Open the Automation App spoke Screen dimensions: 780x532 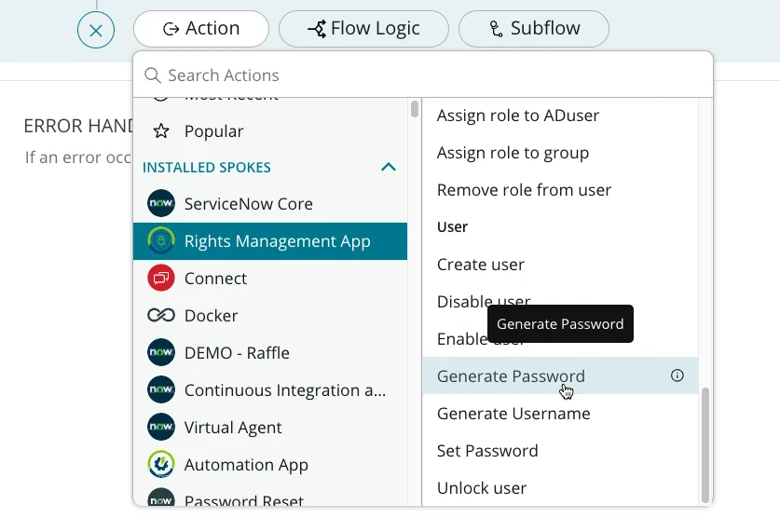(270, 465)
